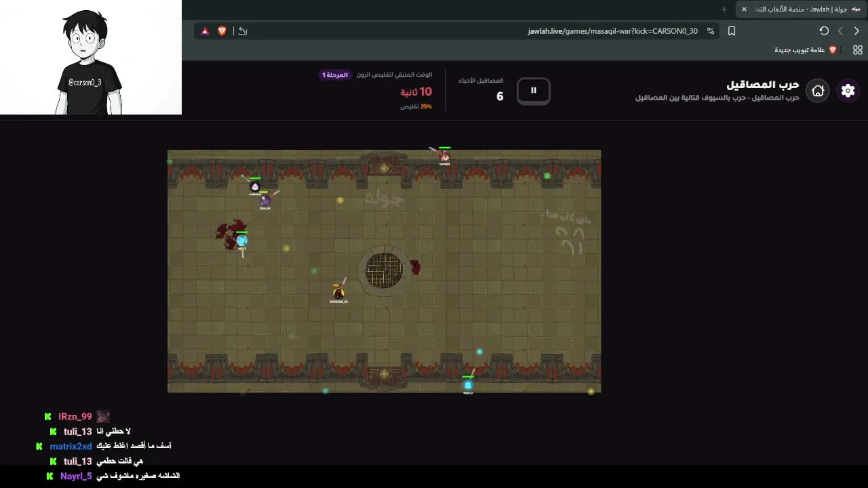Click the player at arena top edge

click(444, 157)
